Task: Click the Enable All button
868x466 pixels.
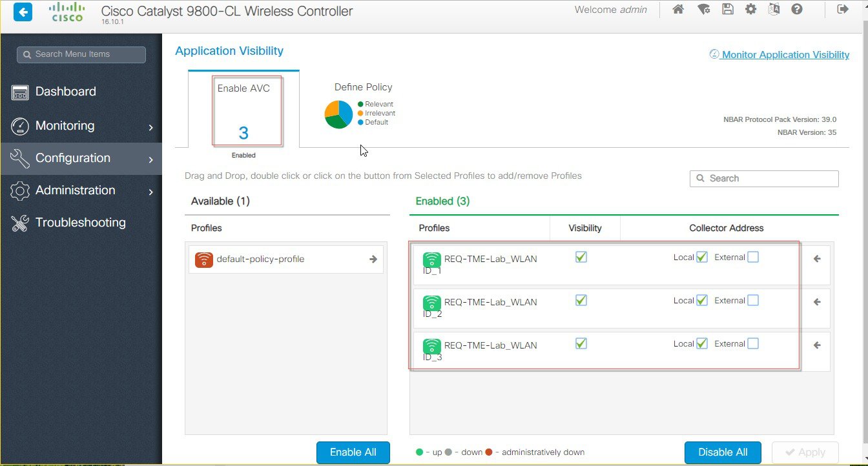Action: pos(353,452)
